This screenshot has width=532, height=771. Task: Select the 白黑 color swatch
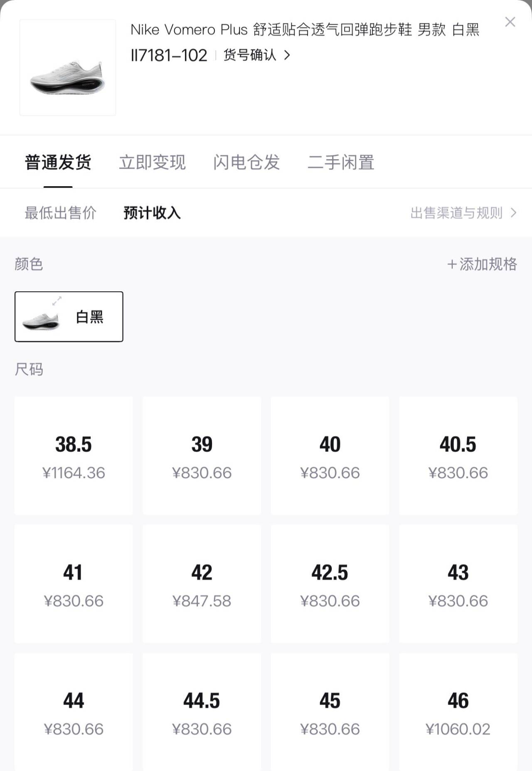pos(69,316)
